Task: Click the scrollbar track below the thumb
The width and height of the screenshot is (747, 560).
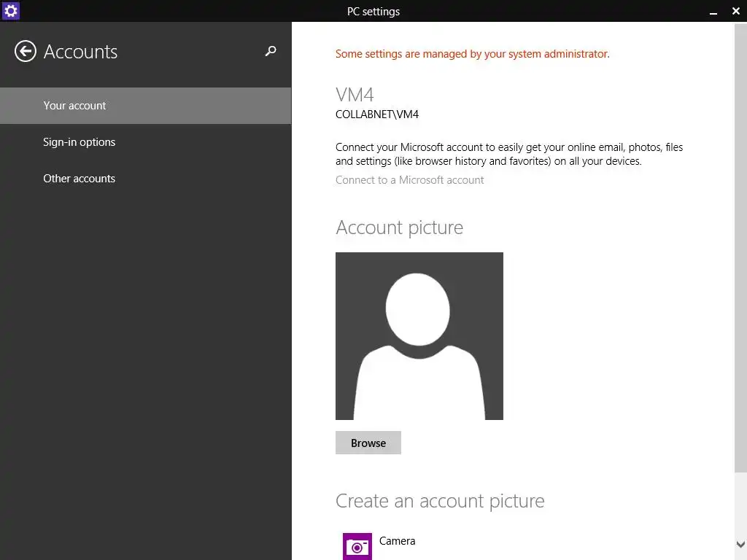Action: [x=740, y=505]
